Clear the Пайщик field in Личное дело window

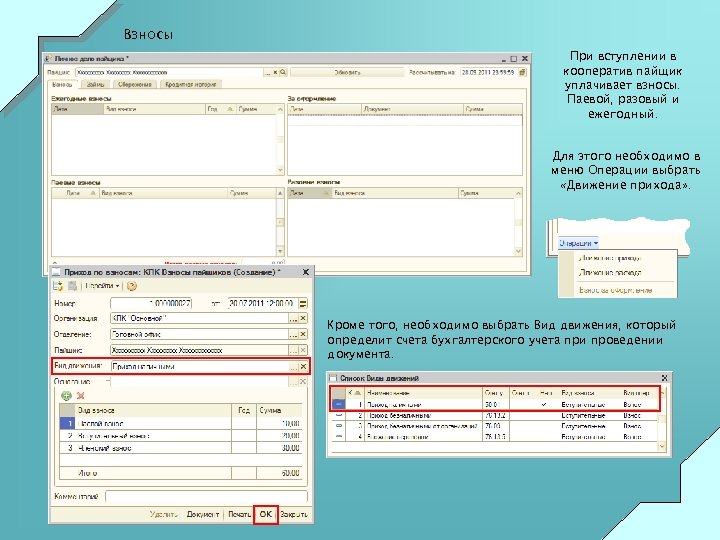[276, 72]
